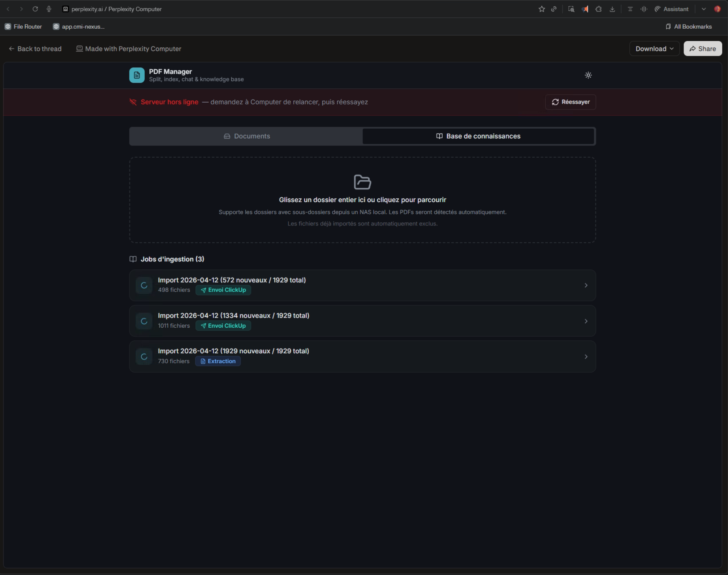Expand the 1334 nouveaux import job chevron
Screen dimensions: 728x575
[586, 321]
